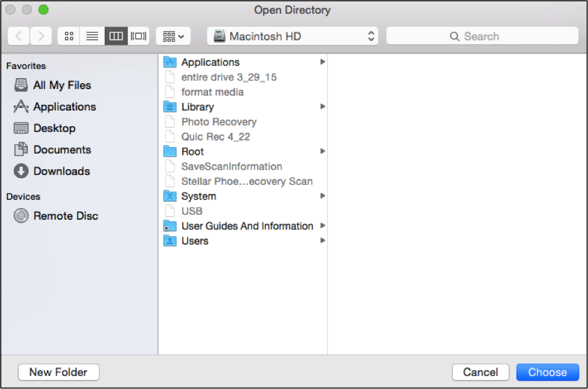Click the Documents sidebar icon

(21, 150)
